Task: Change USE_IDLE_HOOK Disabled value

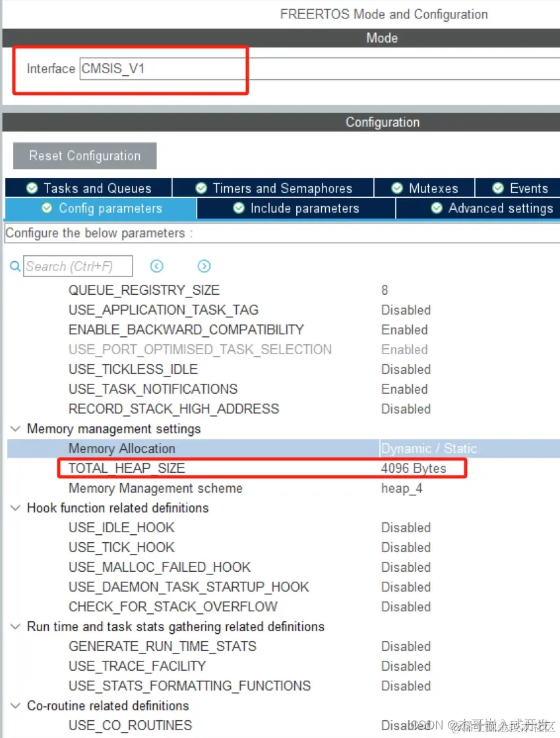Action: pyautogui.click(x=406, y=528)
